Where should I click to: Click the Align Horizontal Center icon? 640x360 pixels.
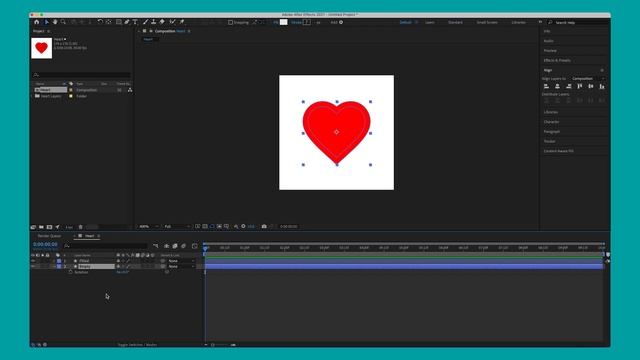click(557, 86)
